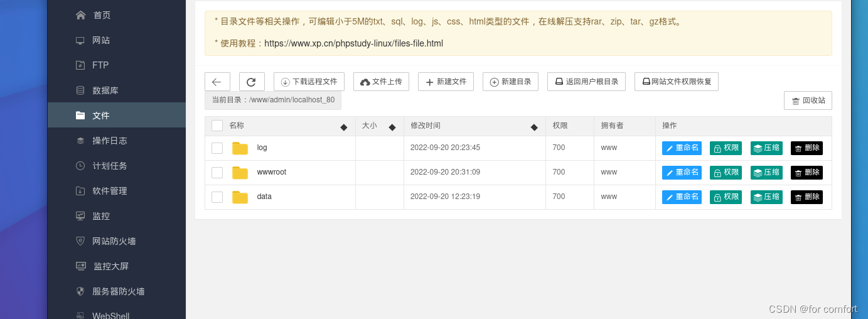Click the home icon beside 首页
Screen dimensions: 868x319
(80, 15)
